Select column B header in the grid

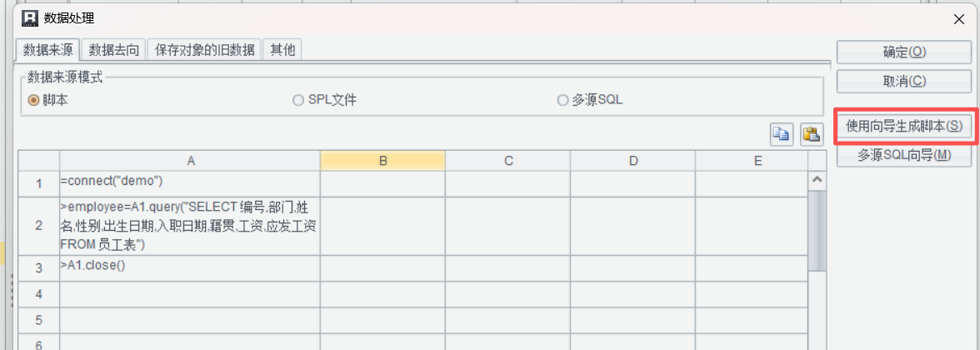[382, 161]
